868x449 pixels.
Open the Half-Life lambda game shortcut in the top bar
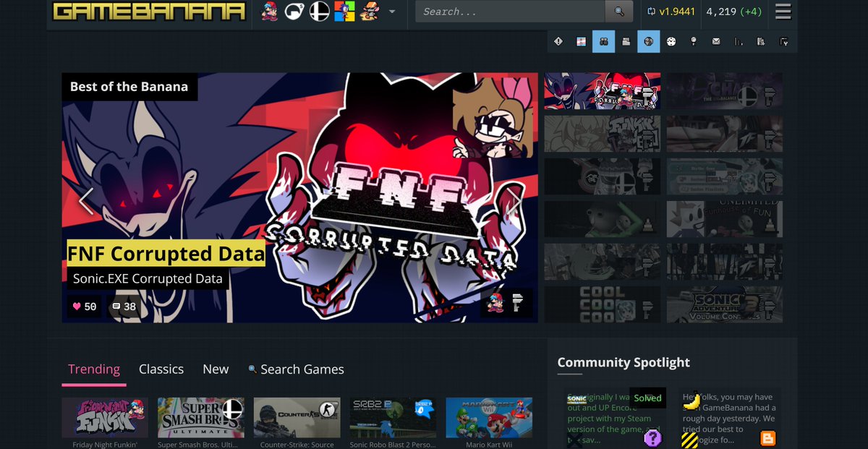294,12
